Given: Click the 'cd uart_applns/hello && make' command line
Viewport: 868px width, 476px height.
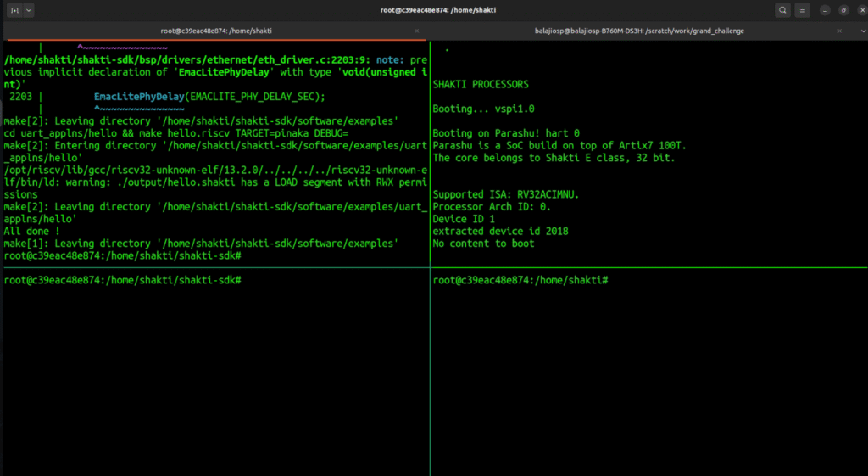Looking at the screenshot, I should pyautogui.click(x=175, y=133).
